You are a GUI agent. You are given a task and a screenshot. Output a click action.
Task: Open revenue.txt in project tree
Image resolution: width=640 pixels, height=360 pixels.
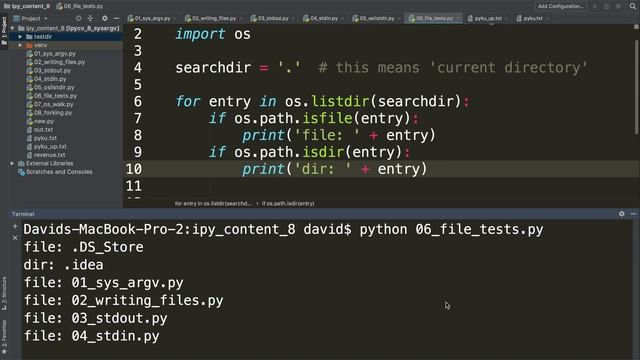(49, 155)
